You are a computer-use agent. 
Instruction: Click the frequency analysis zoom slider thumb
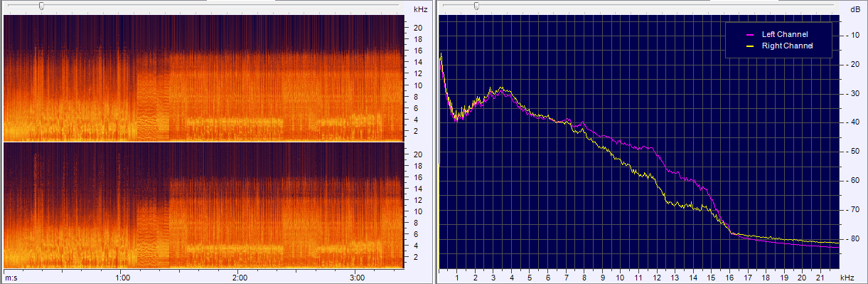pyautogui.click(x=476, y=6)
